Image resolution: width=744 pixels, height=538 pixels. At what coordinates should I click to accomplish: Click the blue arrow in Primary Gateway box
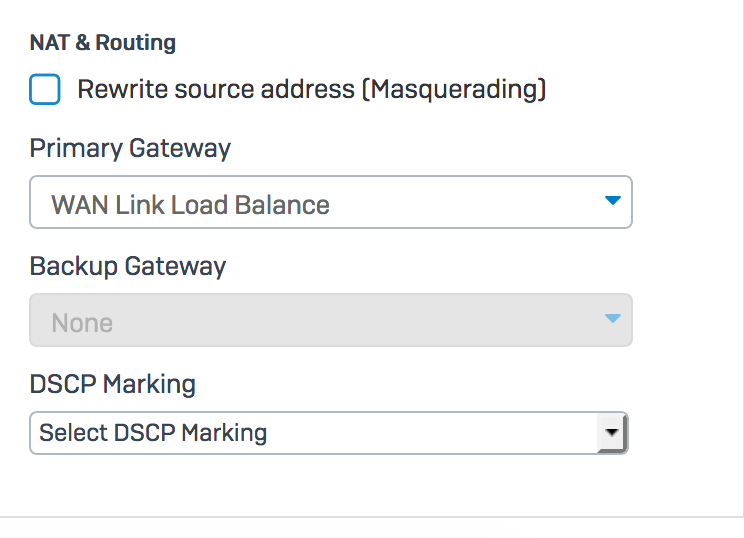(x=613, y=200)
